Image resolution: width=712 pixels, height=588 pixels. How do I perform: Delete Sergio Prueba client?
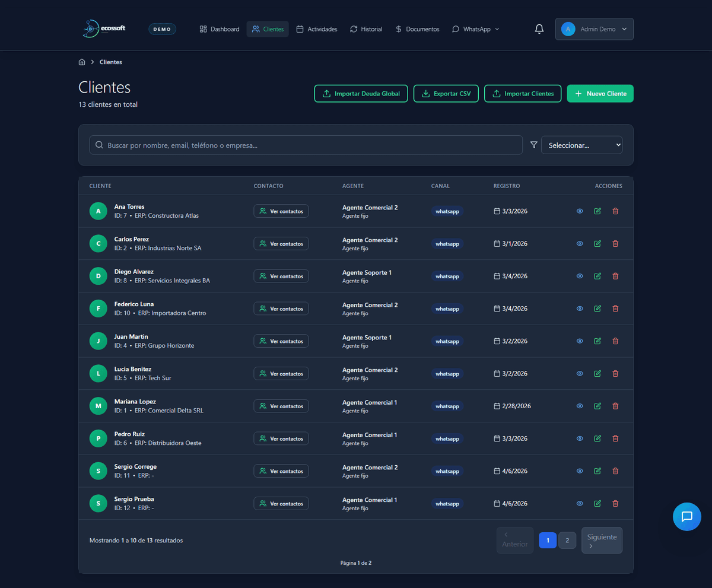(x=615, y=504)
